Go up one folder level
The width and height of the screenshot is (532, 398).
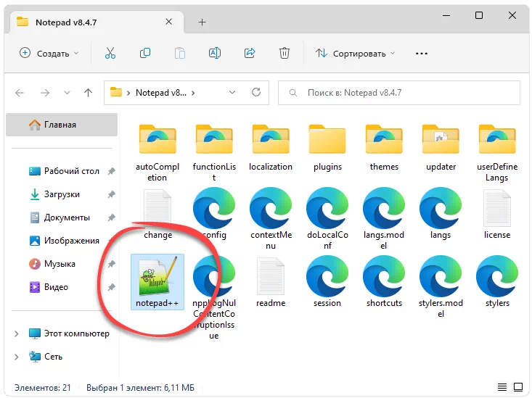tap(89, 93)
